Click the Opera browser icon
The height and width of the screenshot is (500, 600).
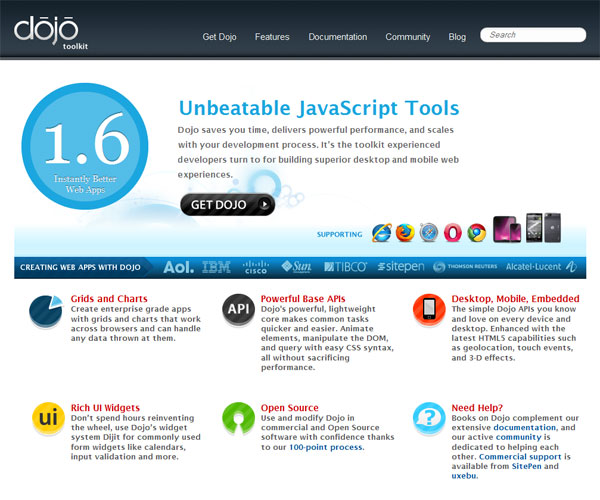[452, 233]
